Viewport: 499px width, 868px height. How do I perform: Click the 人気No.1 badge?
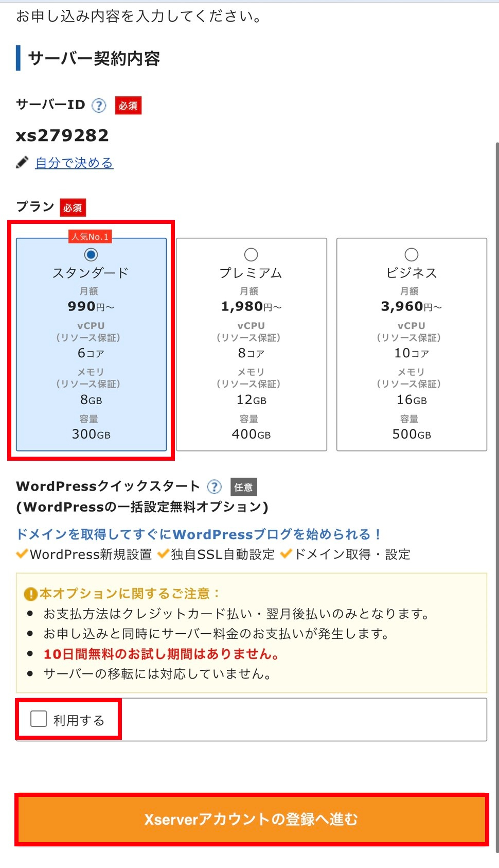click(x=91, y=237)
